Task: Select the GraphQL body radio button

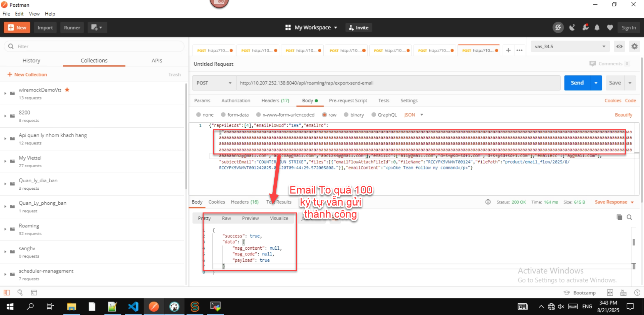Action: [374, 115]
